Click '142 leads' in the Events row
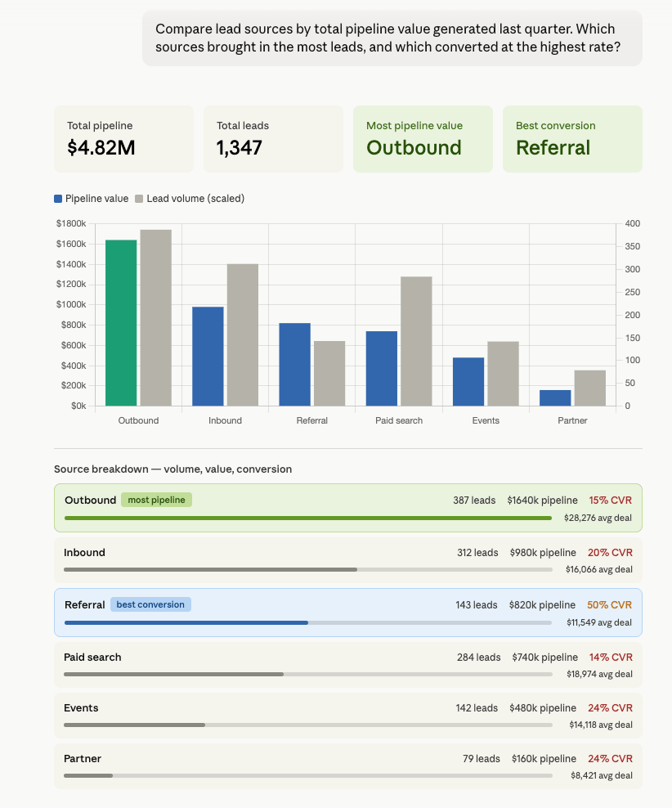Viewport: 672px width, 808px height. (x=477, y=708)
